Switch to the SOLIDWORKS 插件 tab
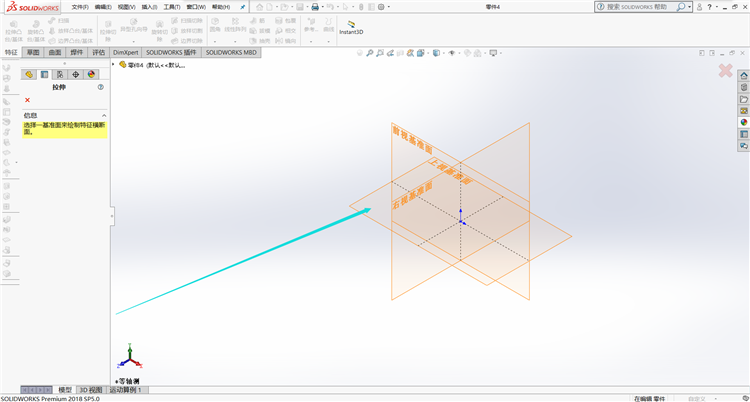750x402 pixels. [x=171, y=53]
